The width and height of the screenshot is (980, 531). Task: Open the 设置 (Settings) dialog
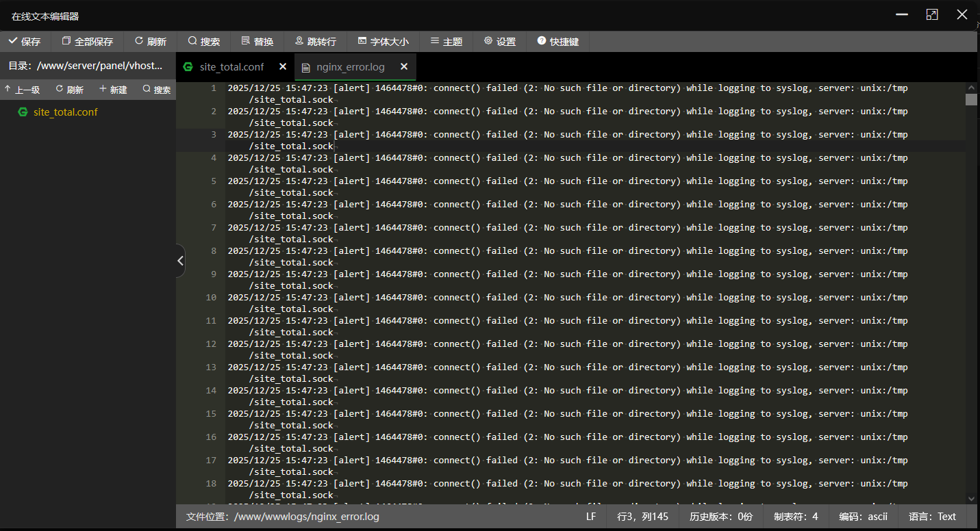pos(500,41)
